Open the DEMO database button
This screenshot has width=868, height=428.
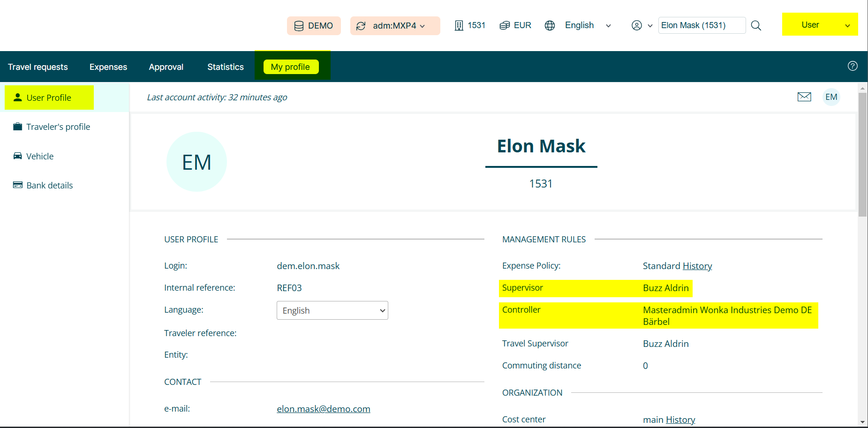[x=314, y=26]
